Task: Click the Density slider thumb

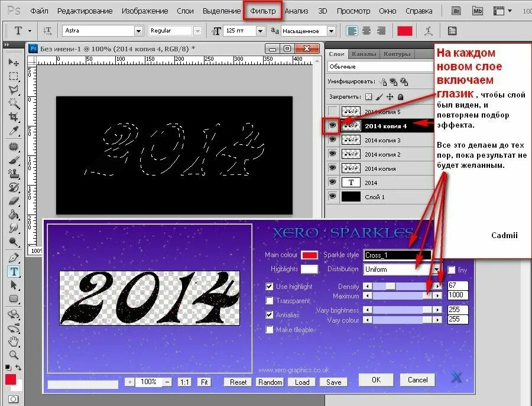Action: pyautogui.click(x=391, y=286)
